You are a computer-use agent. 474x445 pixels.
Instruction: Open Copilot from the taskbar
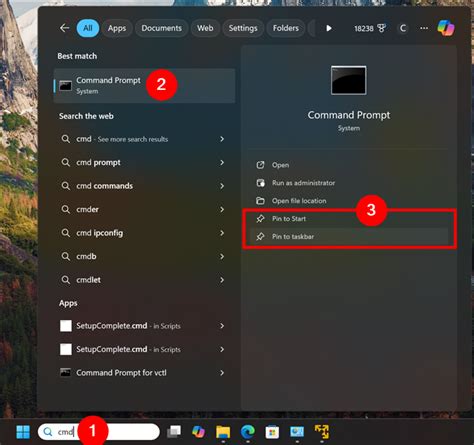[x=198, y=432]
